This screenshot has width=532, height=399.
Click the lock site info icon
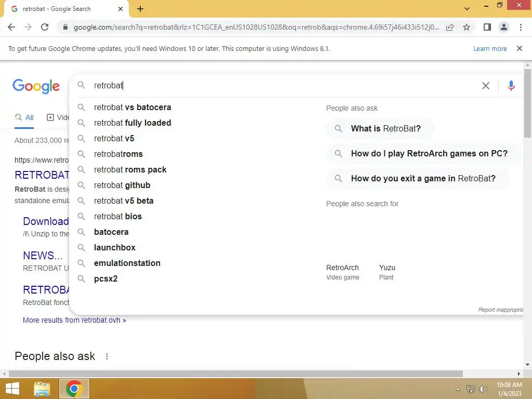click(x=65, y=27)
